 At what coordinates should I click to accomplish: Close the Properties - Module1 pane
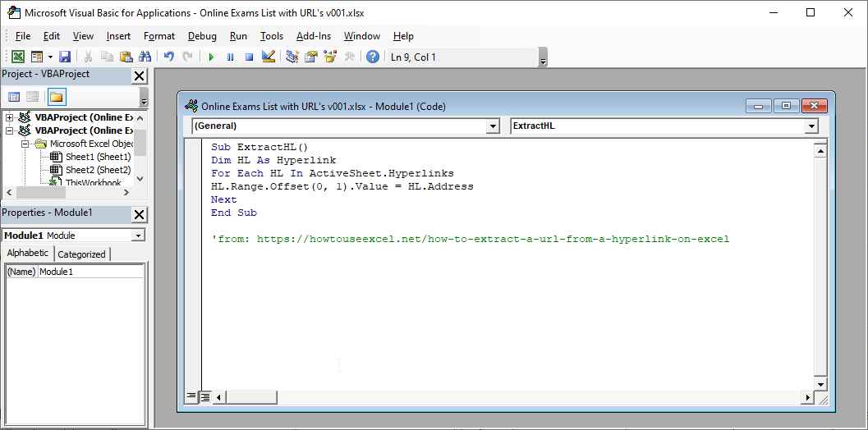coord(140,215)
